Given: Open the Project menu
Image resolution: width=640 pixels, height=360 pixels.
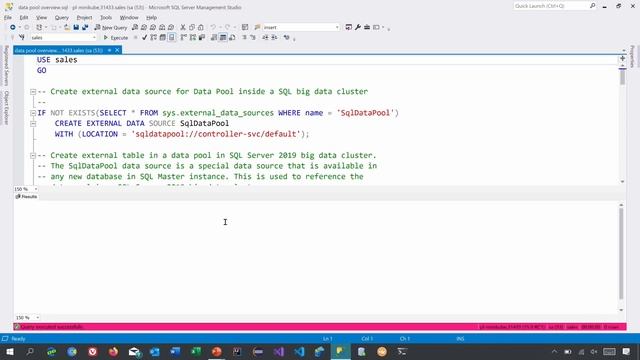Looking at the screenshot, I should 84,18.
